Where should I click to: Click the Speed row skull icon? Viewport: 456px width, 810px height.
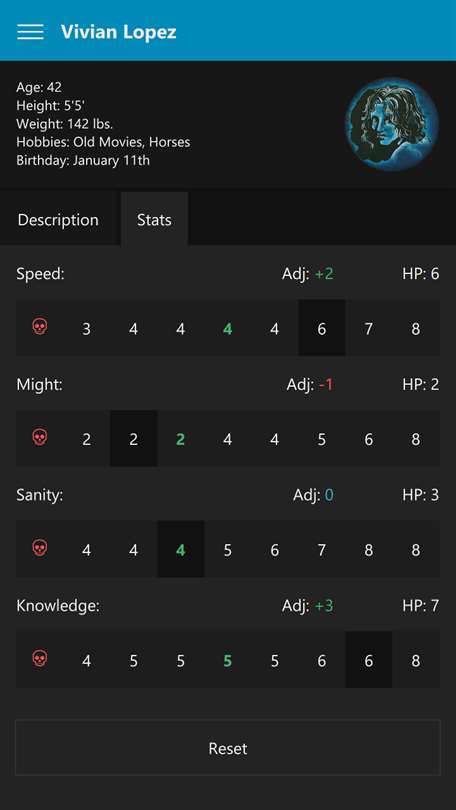40,328
